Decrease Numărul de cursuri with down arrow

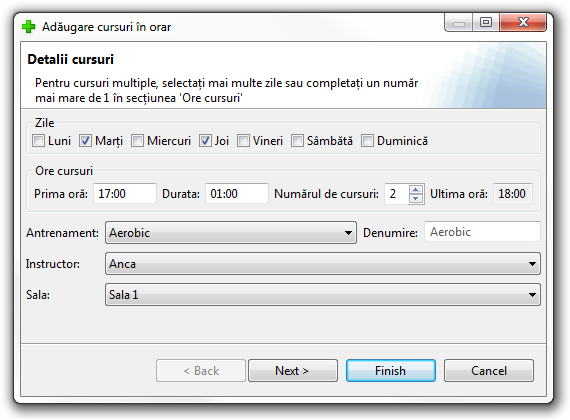(416, 199)
